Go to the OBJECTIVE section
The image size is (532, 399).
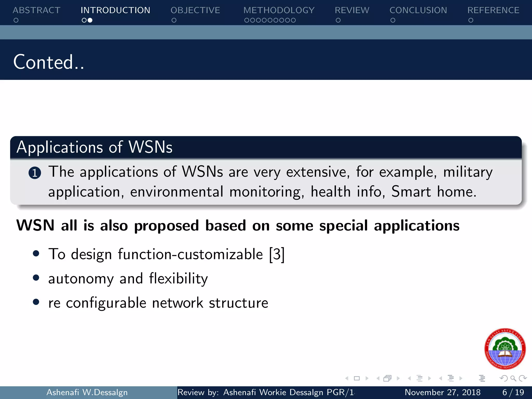tap(195, 10)
